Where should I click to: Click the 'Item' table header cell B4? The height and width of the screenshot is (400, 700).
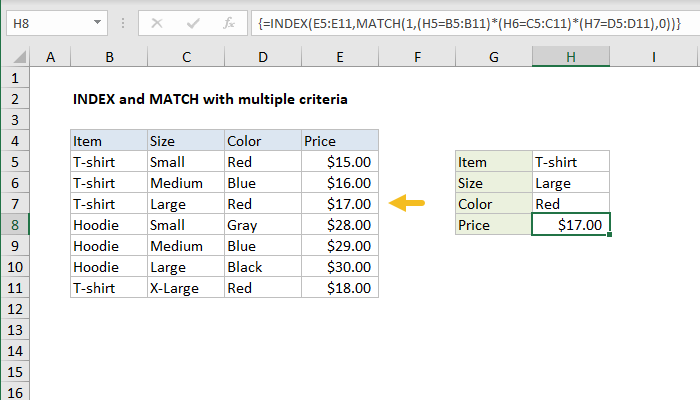pyautogui.click(x=109, y=141)
